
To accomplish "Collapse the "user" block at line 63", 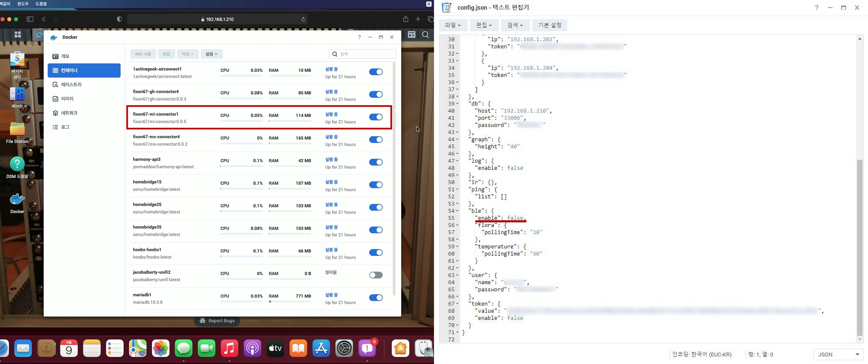I will point(458,275).
